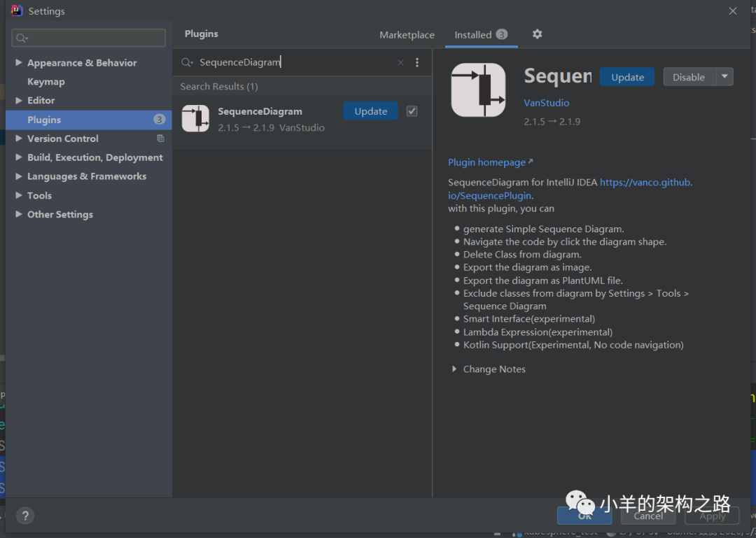Select Keymap in settings tree
756x538 pixels.
pyautogui.click(x=45, y=81)
